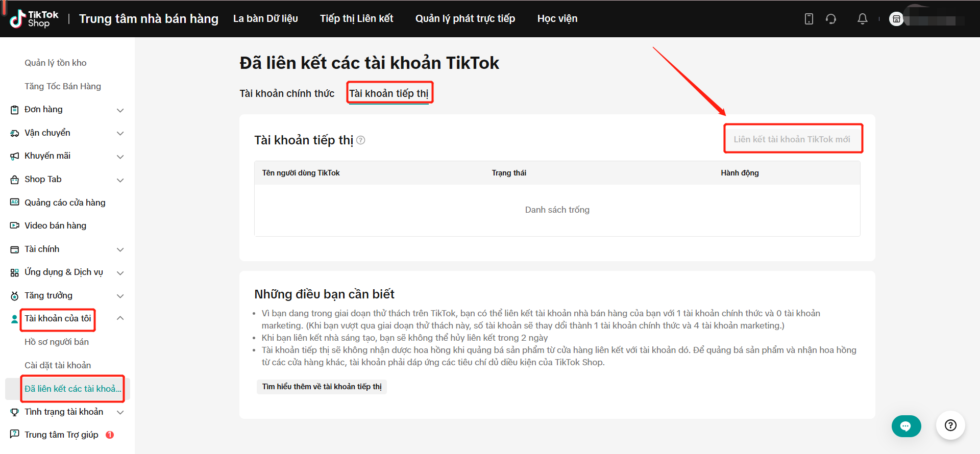Expand the Tình trạng tài khoản chevron
The width and height of the screenshot is (980, 454).
click(120, 412)
